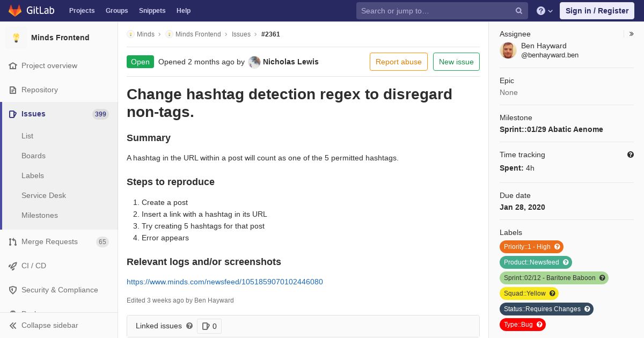Select the Boards submenu item
644x338 pixels.
[33, 156]
